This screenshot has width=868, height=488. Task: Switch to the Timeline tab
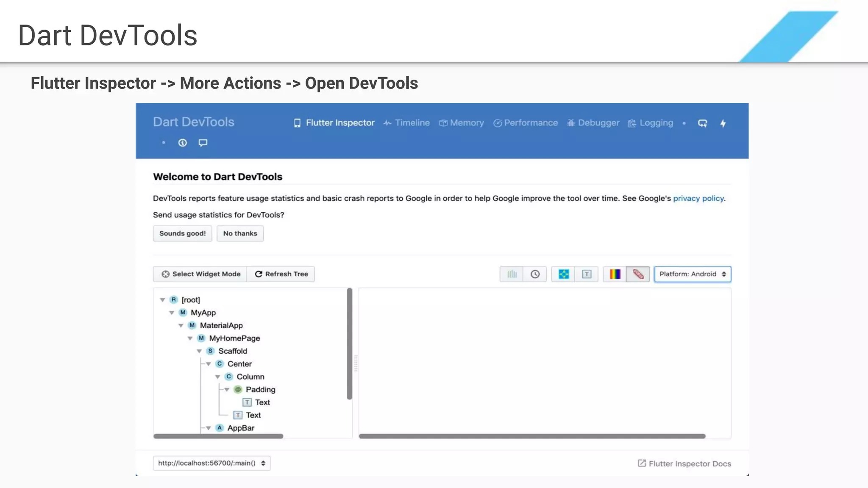point(406,123)
